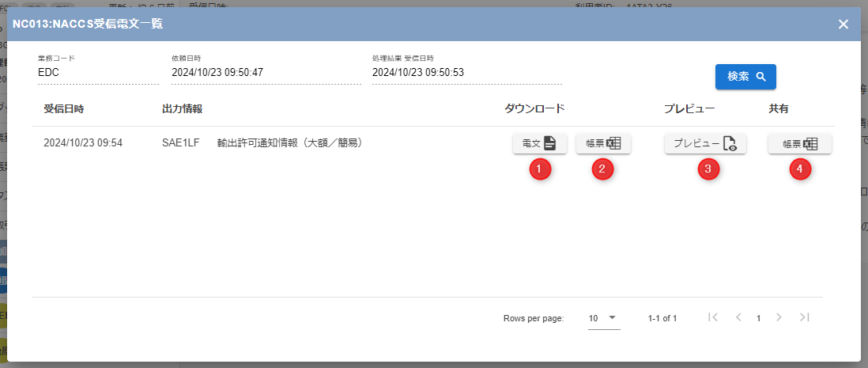Click the 輸出許可通知情報(大額/簡易) text
Screen dimensions: 868x368
click(x=289, y=143)
